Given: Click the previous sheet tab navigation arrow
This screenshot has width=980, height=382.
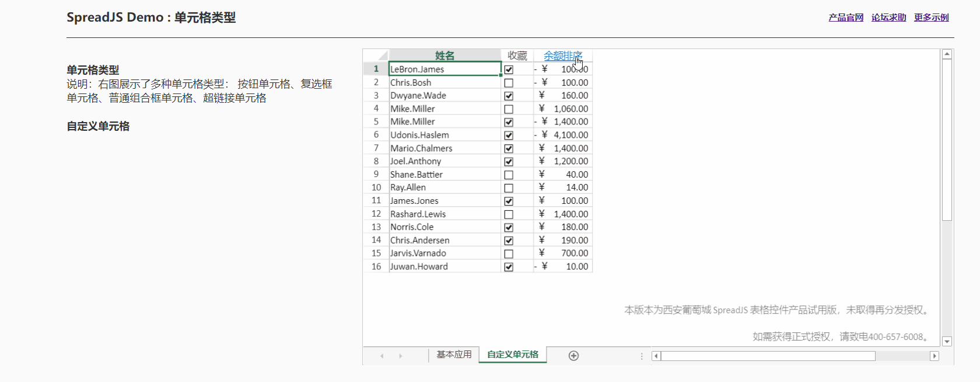Looking at the screenshot, I should click(382, 356).
